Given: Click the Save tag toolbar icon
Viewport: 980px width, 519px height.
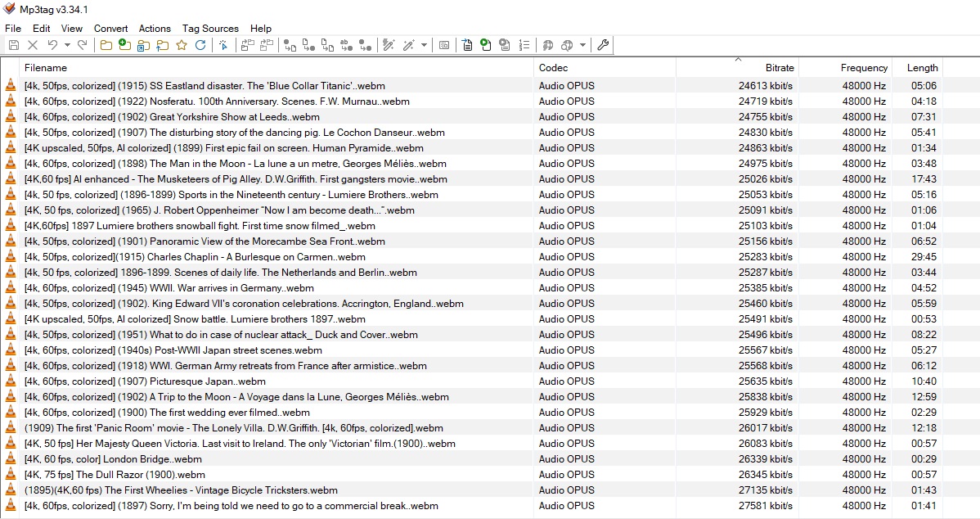Looking at the screenshot, I should pos(14,45).
